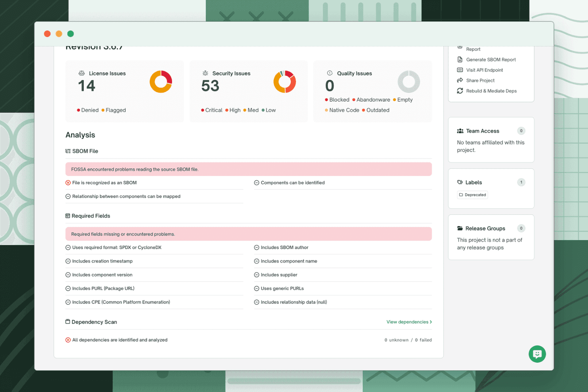588x392 pixels.
Task: Click the Team Access count badge
Action: [x=521, y=131]
